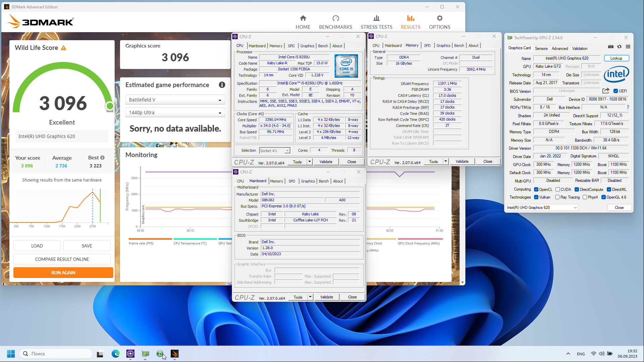Click Intel Core i5 badge in CPU-Z

tap(346, 66)
